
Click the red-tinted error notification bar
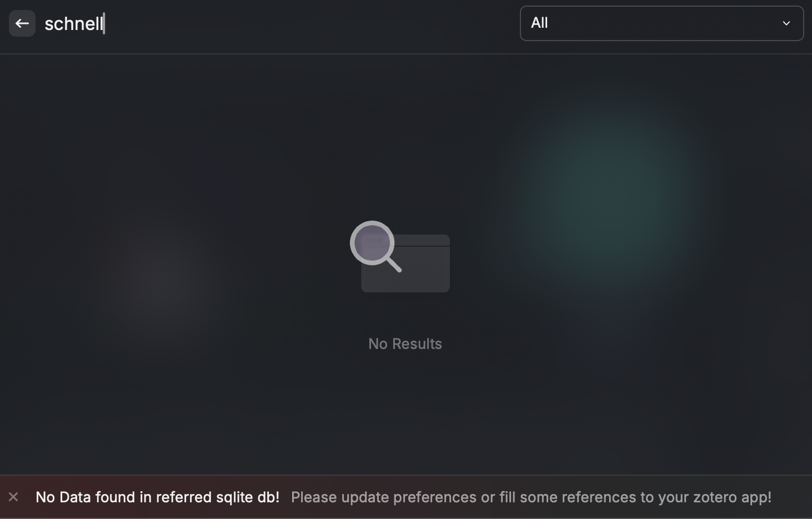406,497
